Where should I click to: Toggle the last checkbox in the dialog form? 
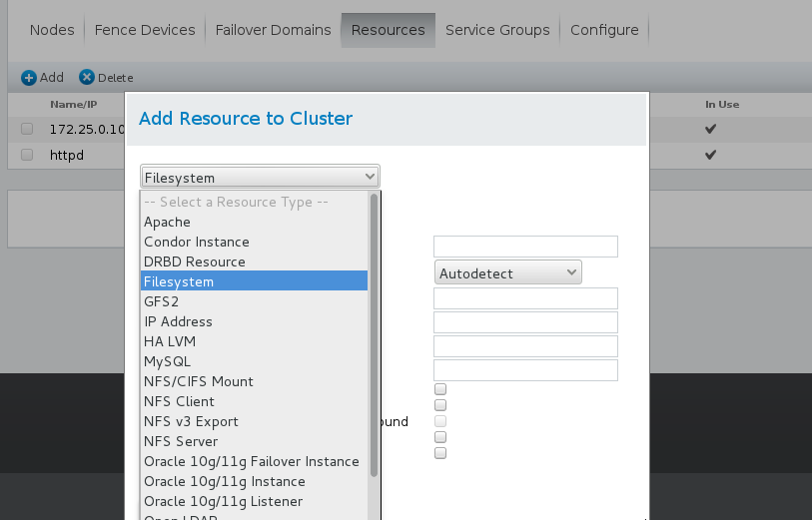(440, 453)
